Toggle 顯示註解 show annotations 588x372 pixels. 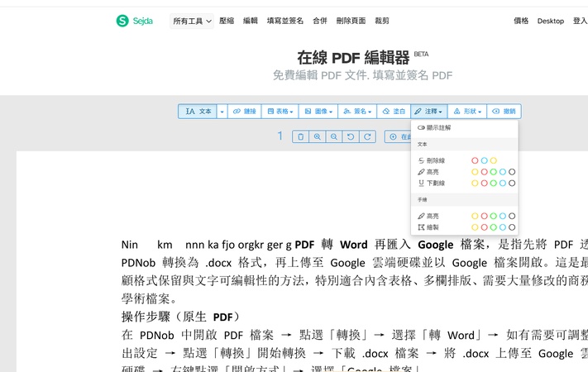[434, 128]
